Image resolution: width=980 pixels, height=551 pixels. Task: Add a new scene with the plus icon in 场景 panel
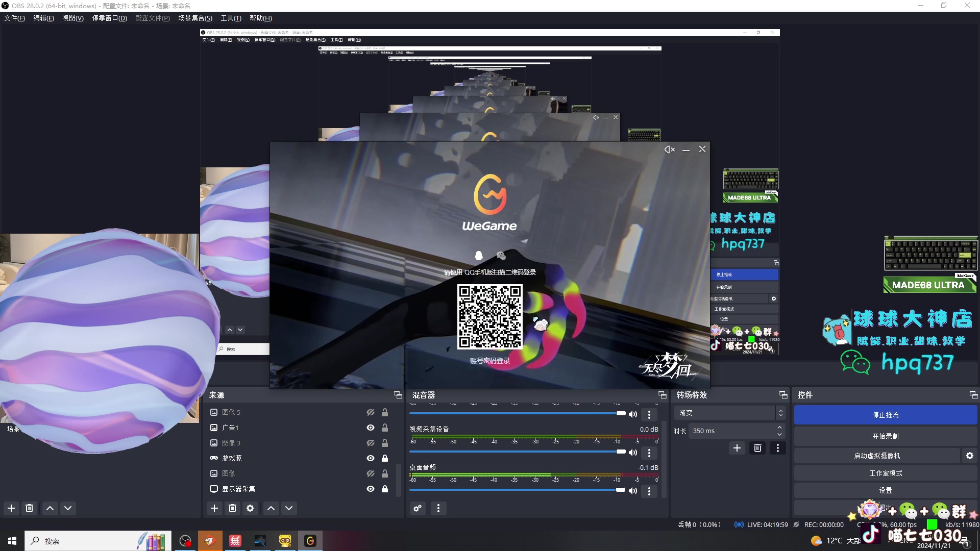click(11, 508)
